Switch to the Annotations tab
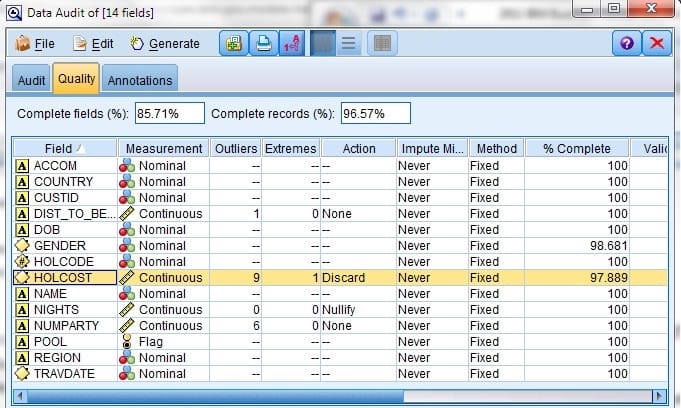Screen dimensions: 681x408 pyautogui.click(x=140, y=80)
